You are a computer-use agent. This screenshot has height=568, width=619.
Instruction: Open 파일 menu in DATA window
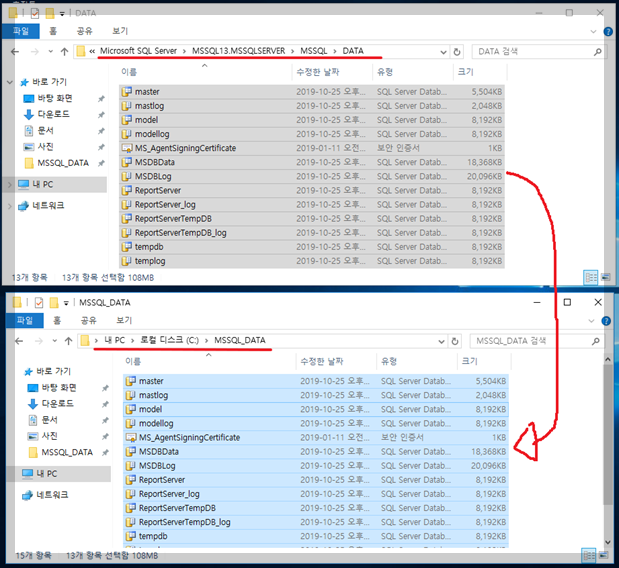click(21, 31)
